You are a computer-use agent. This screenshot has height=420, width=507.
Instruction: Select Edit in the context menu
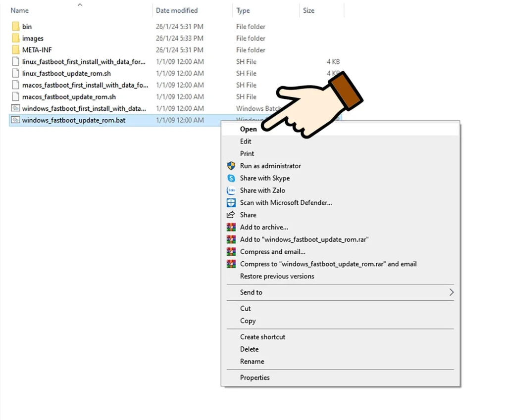point(246,141)
